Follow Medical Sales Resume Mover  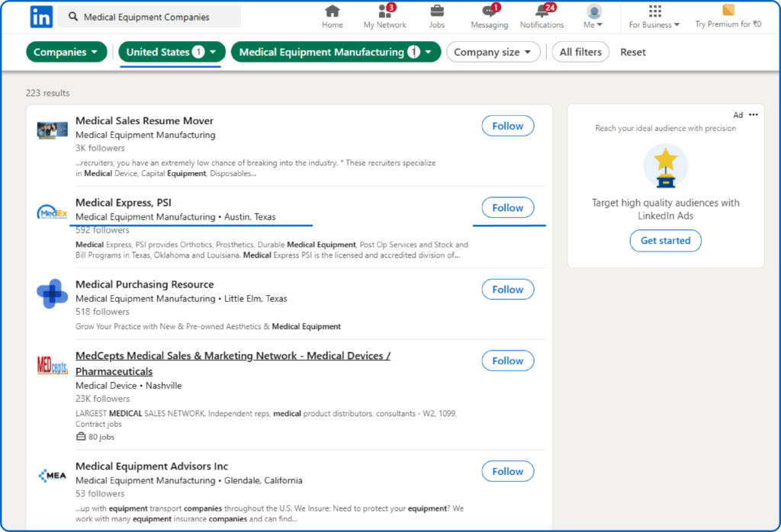(507, 126)
